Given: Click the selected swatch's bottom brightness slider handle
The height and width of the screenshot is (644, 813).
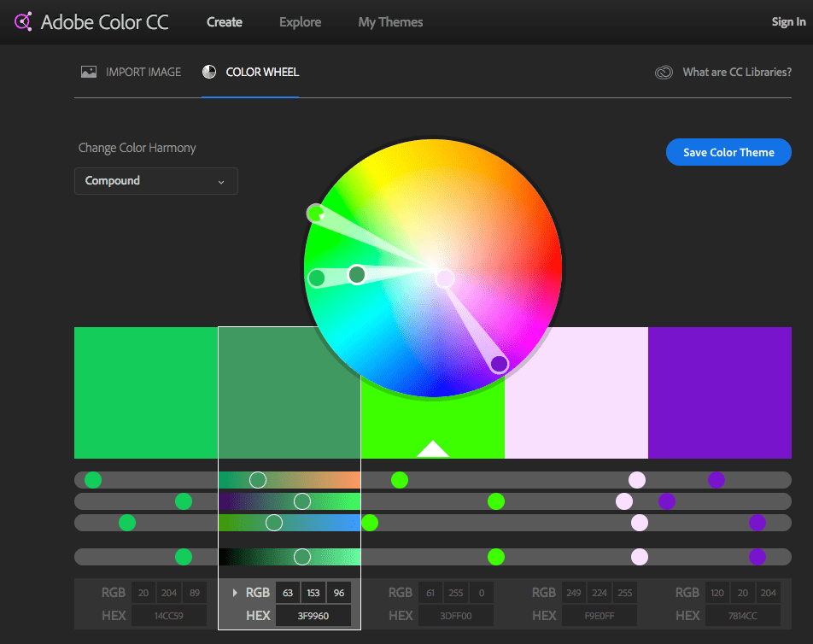Looking at the screenshot, I should click(301, 557).
